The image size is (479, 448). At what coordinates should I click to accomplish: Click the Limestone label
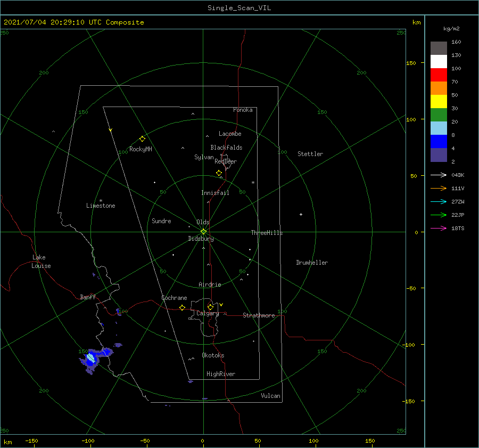[x=101, y=206]
